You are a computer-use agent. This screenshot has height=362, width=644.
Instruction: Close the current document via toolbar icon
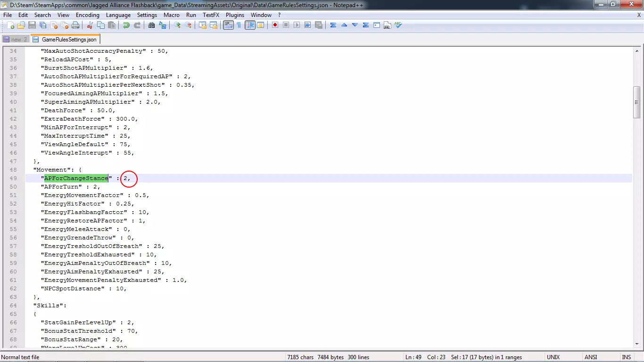54,25
